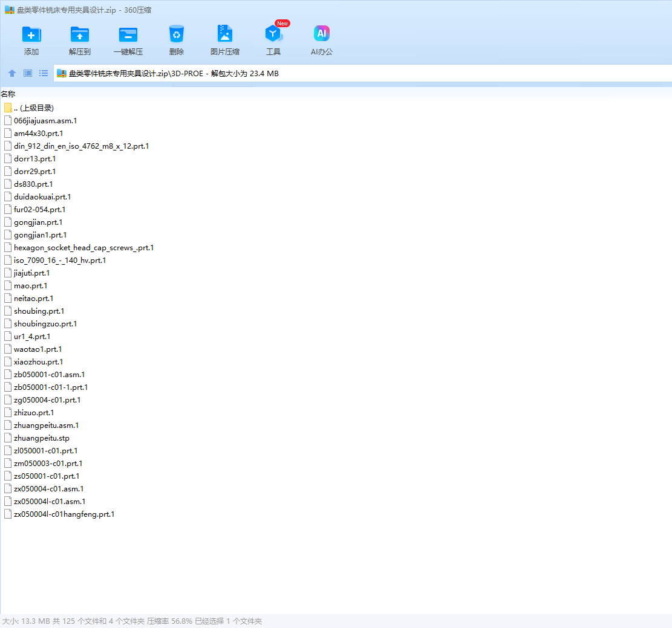Select file hexagon_socket_head_cap_screws_.prt.1
Image resolution: width=672 pixels, height=628 pixels.
click(x=79, y=248)
